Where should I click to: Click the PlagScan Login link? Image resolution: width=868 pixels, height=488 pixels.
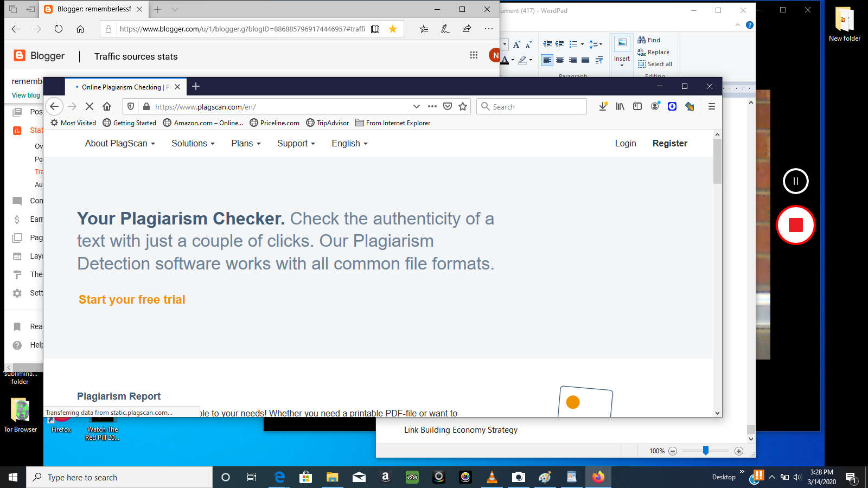point(626,143)
